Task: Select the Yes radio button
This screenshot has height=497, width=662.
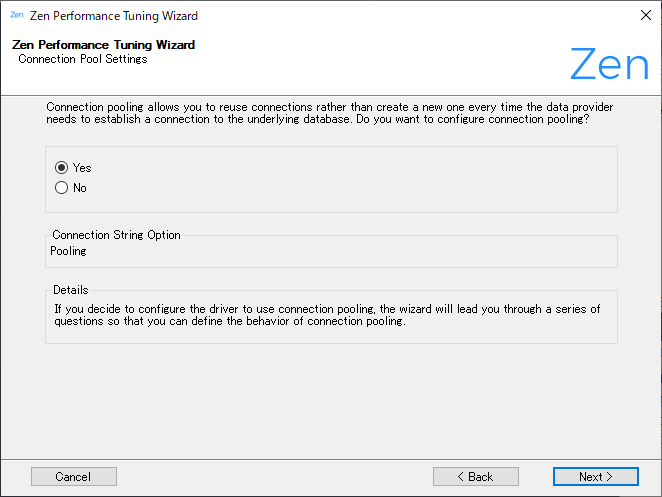Action: pos(62,168)
